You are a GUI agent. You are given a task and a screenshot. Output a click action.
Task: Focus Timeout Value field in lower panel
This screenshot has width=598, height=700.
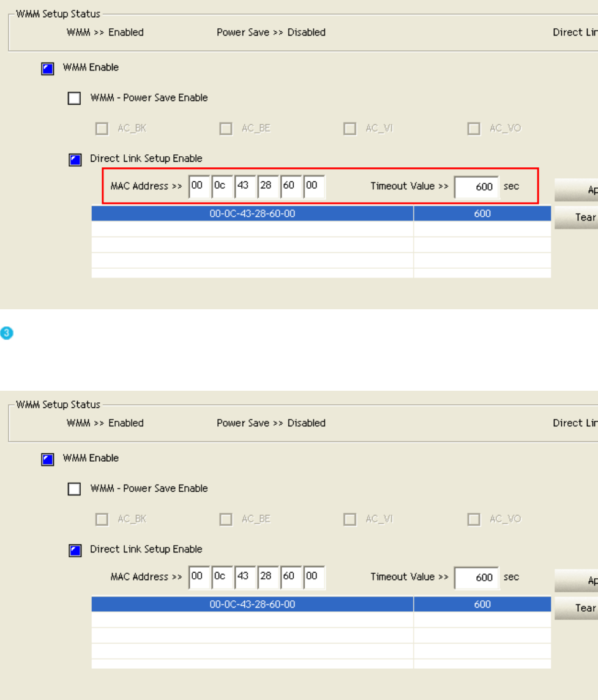[476, 578]
